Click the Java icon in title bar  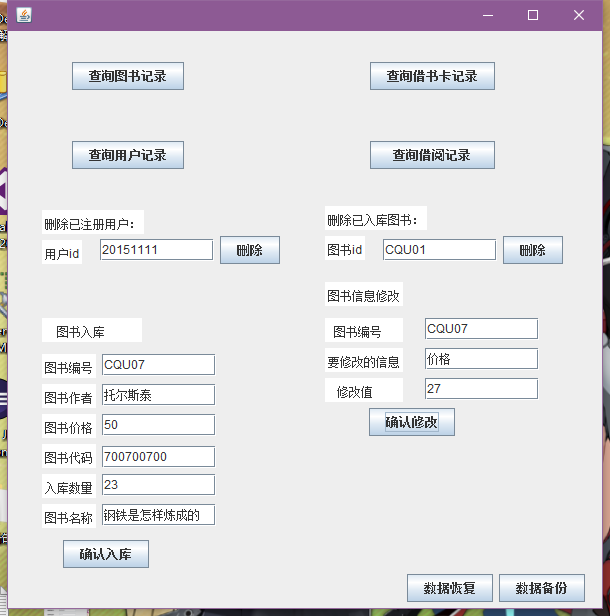(x=24, y=15)
